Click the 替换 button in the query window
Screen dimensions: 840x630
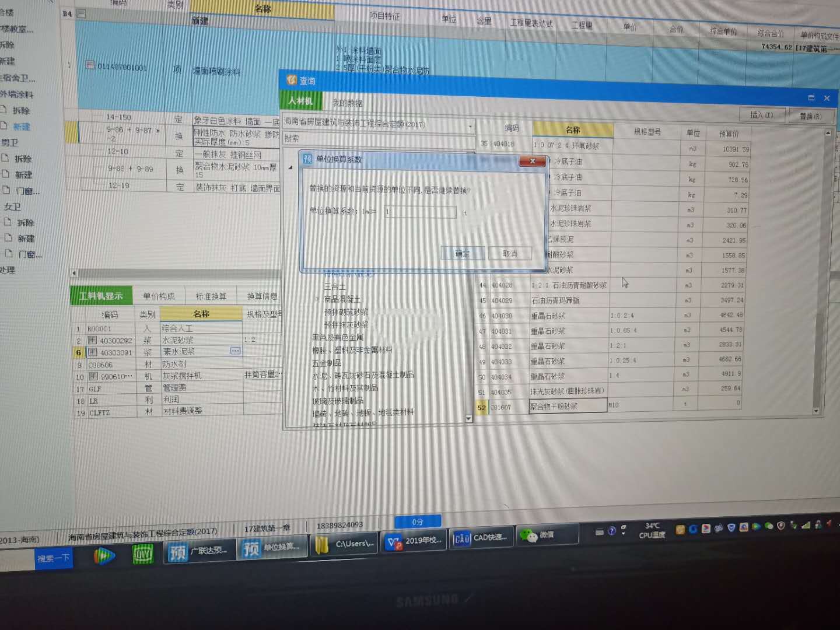[811, 116]
